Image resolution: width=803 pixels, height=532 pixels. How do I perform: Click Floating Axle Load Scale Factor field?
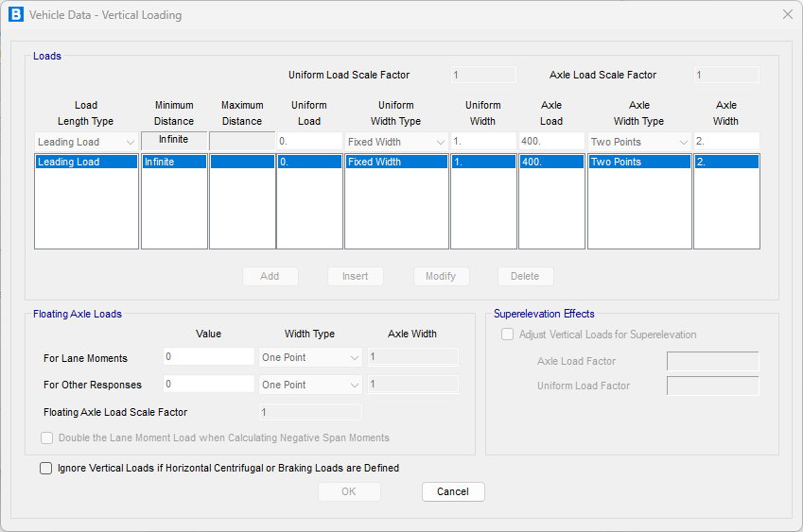pos(310,412)
